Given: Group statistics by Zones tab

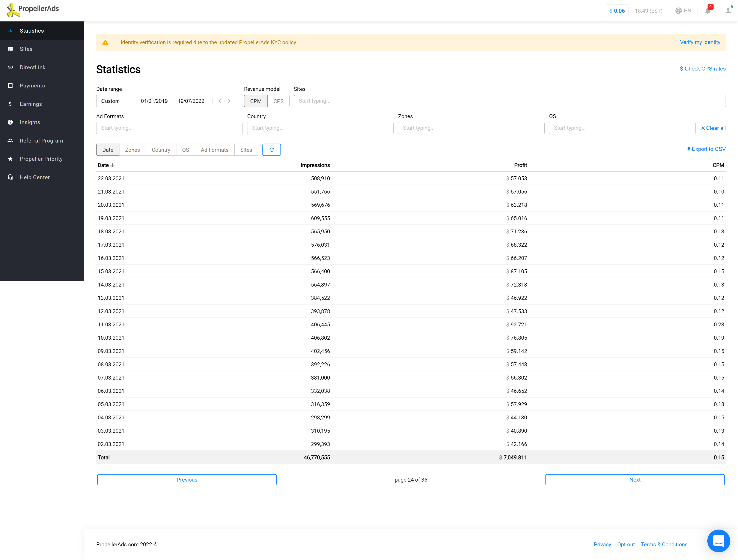Looking at the screenshot, I should coord(132,150).
